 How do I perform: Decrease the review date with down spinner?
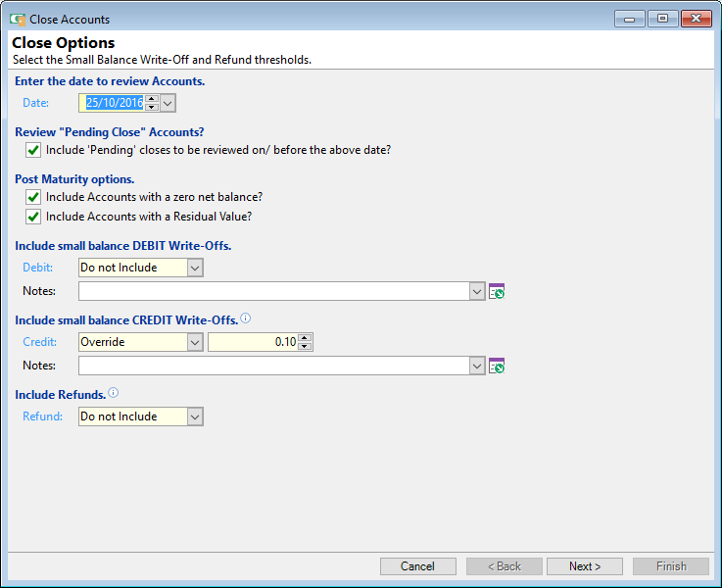[x=151, y=107]
